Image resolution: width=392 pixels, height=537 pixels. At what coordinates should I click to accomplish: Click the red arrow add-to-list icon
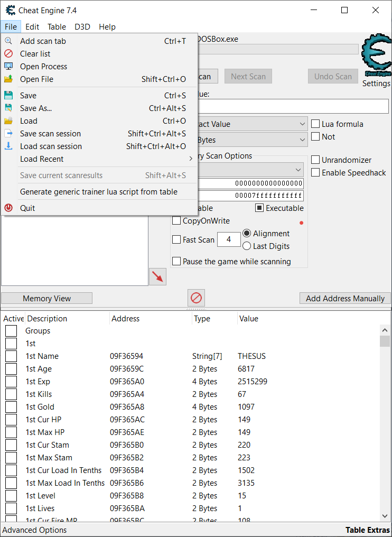click(157, 276)
